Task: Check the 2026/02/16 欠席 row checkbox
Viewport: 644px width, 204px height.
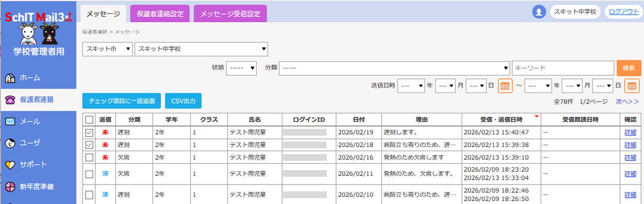Action: click(90, 157)
